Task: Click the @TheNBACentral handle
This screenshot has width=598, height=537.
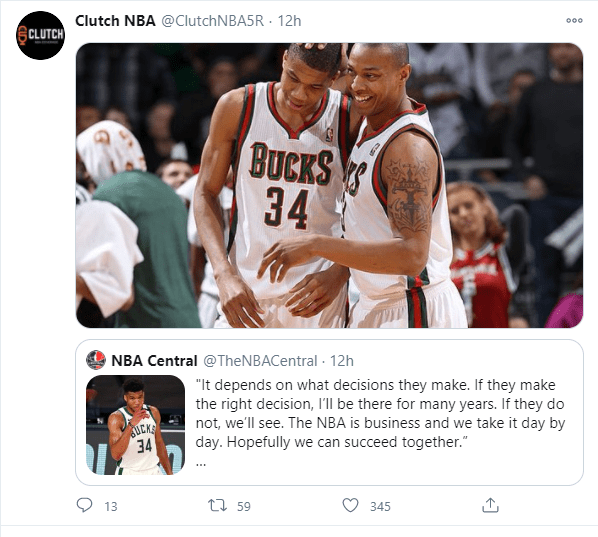Action: point(260,360)
